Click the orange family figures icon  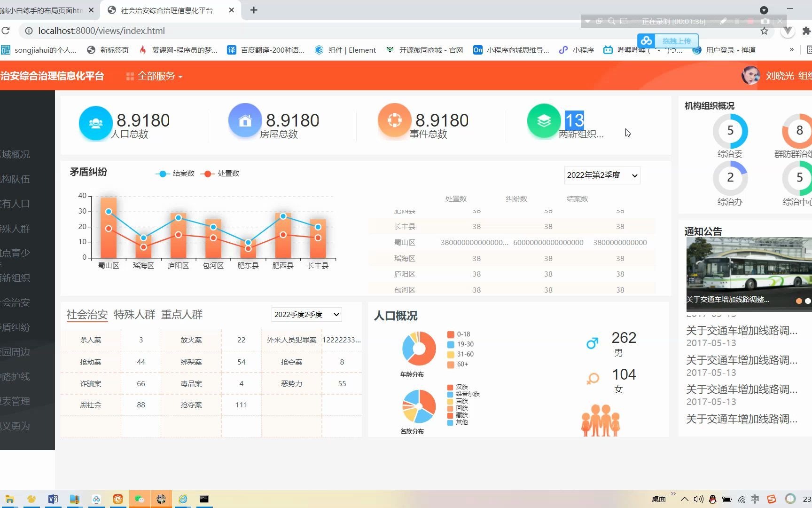click(601, 420)
